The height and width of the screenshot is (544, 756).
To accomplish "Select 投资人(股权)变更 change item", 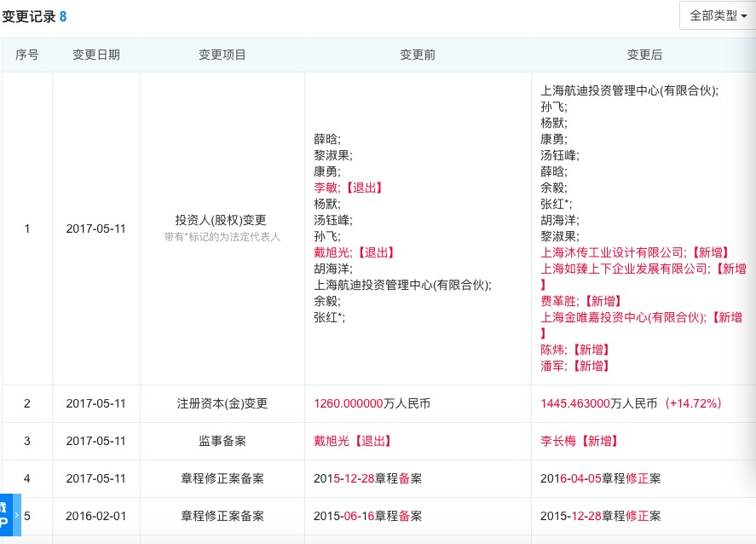I will pos(221,220).
